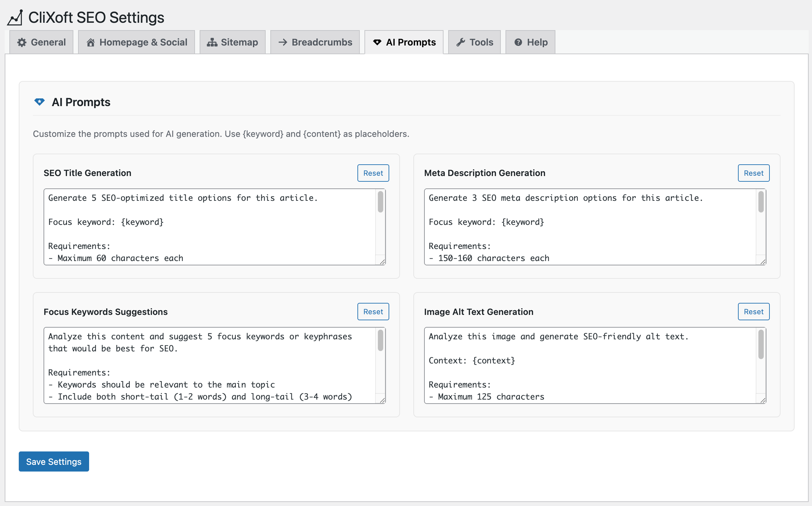Click the Focus Keywords textarea resize handle
This screenshot has width=812, height=506.
(x=382, y=400)
